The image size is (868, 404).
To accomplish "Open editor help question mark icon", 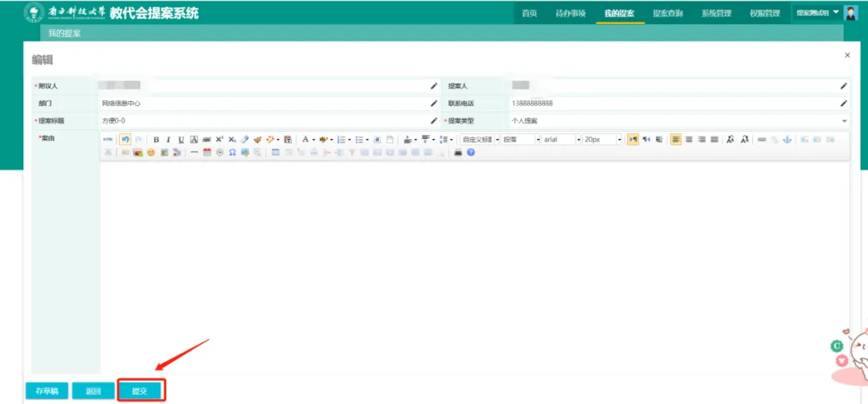I will 471,152.
